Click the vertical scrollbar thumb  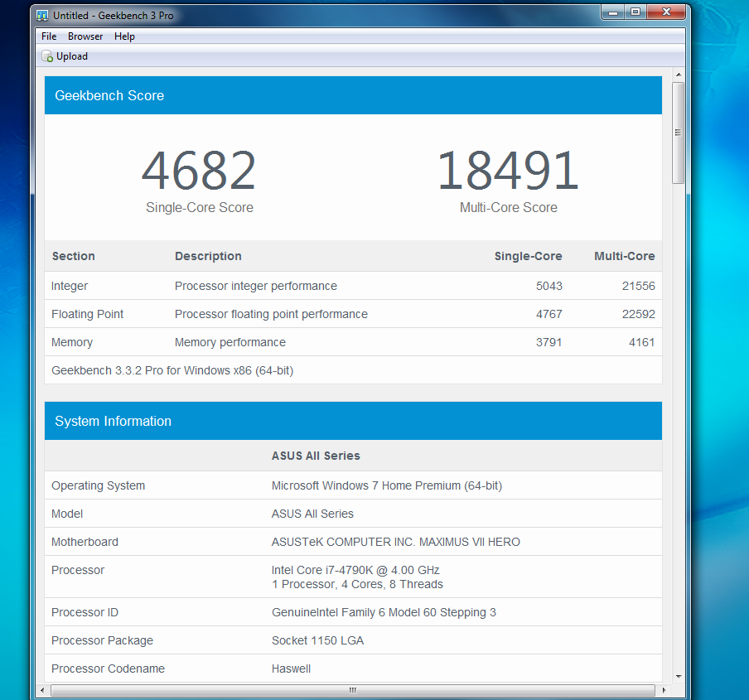pos(678,133)
